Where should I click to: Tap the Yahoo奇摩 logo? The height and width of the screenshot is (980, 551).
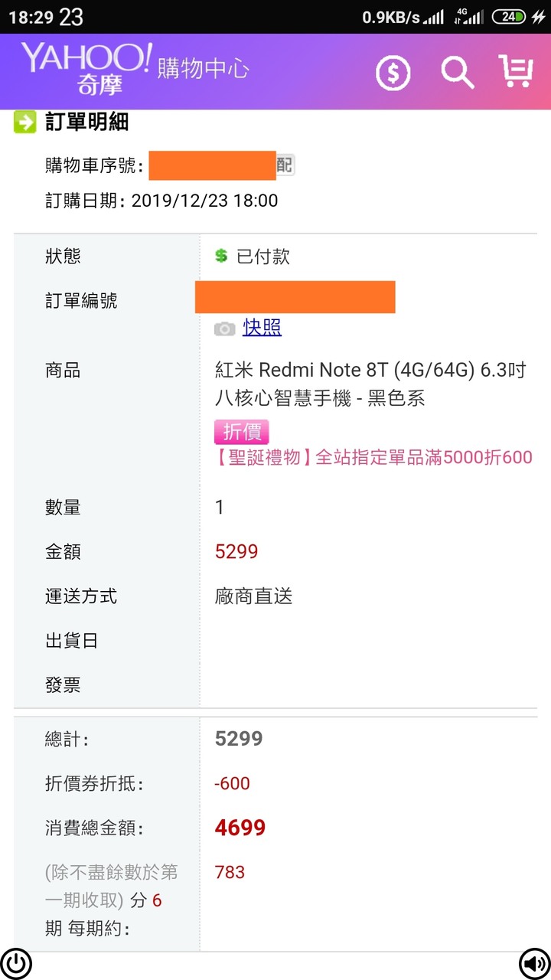[86, 69]
